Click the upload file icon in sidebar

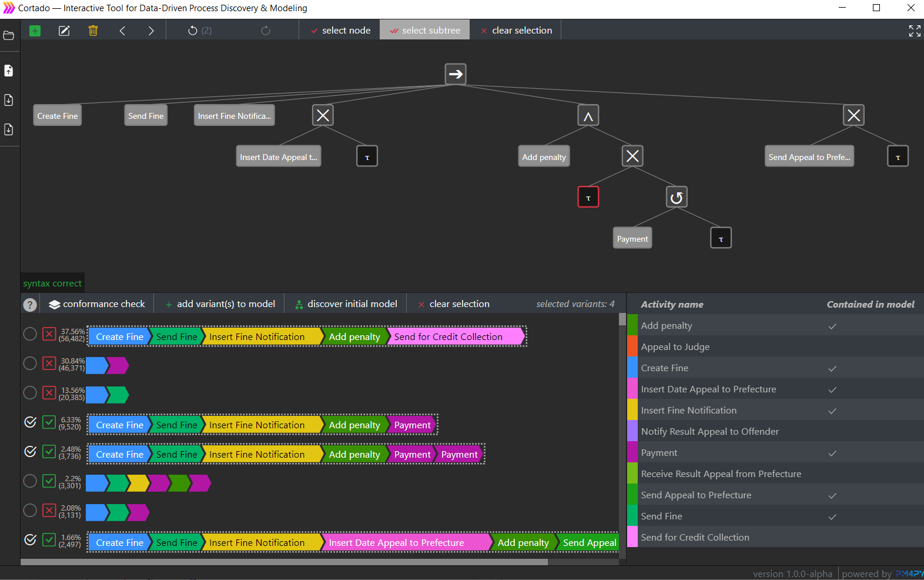[x=9, y=71]
